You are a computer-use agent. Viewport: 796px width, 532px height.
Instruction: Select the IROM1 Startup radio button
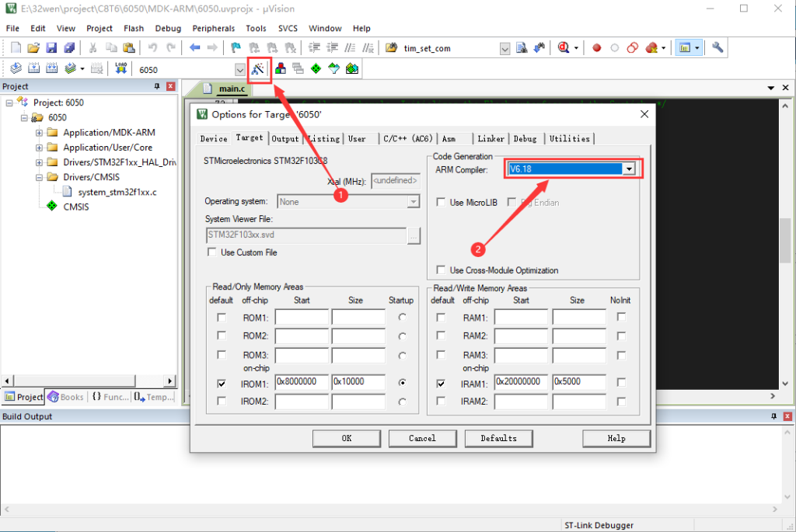click(402, 382)
